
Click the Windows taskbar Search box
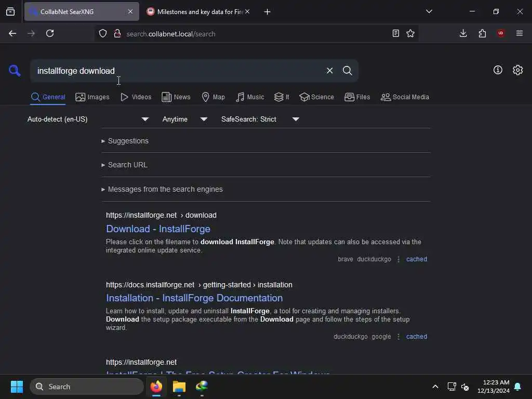(x=87, y=387)
